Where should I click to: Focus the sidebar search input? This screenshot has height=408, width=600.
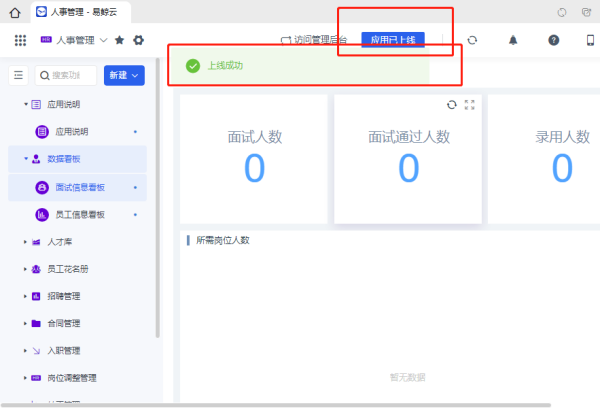(66, 75)
